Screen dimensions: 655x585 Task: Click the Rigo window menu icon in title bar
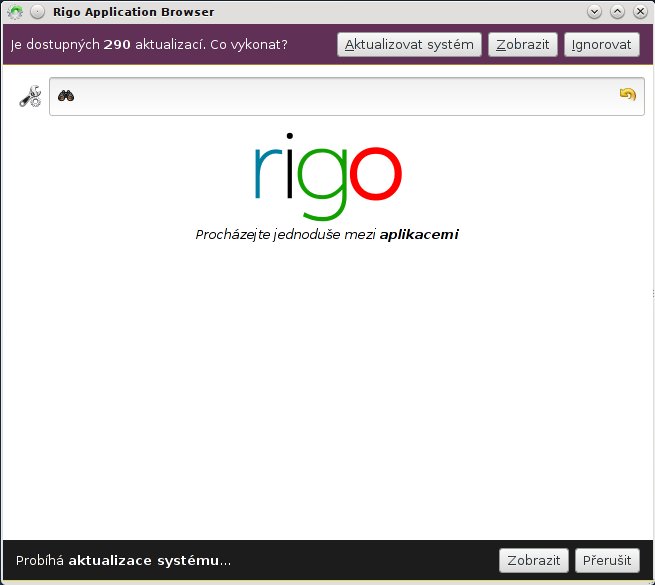click(x=15, y=12)
